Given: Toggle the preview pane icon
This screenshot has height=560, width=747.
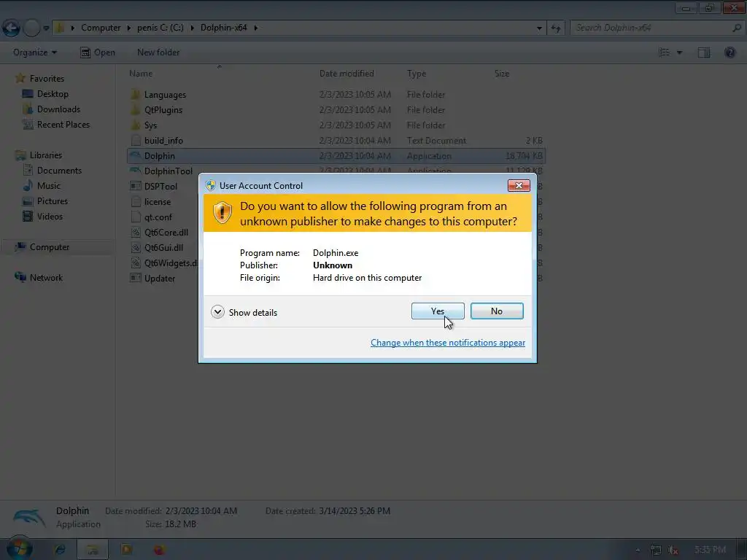Looking at the screenshot, I should coord(704,52).
